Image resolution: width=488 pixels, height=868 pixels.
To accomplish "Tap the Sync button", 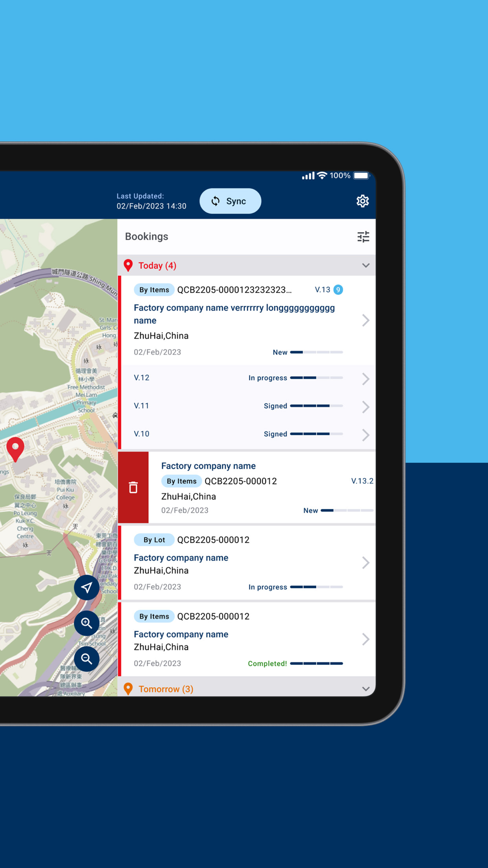I will (x=230, y=201).
